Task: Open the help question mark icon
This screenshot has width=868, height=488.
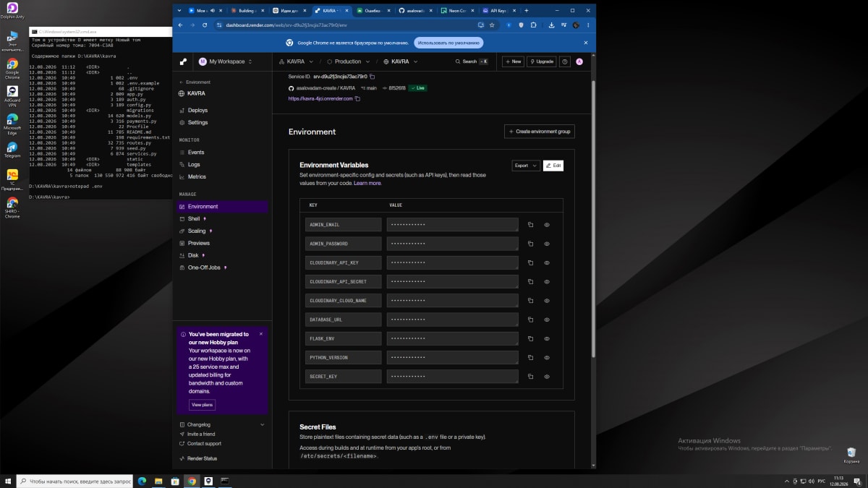Action: tap(565, 61)
